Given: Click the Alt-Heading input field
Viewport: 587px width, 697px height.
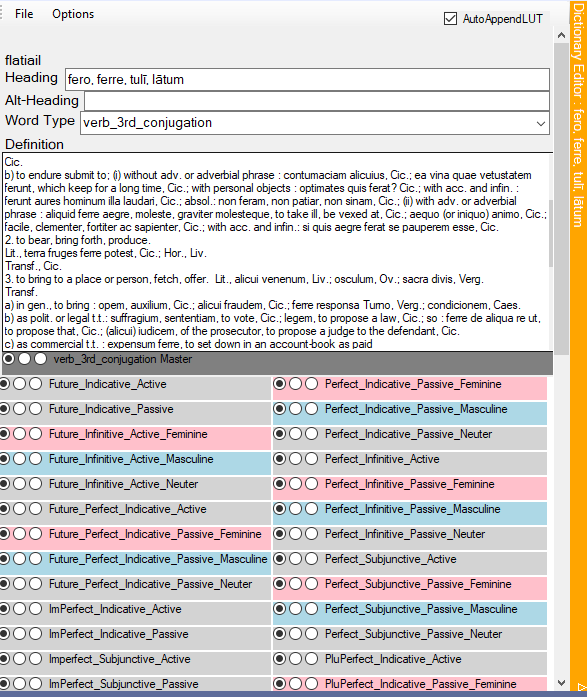Looking at the screenshot, I should 317,101.
